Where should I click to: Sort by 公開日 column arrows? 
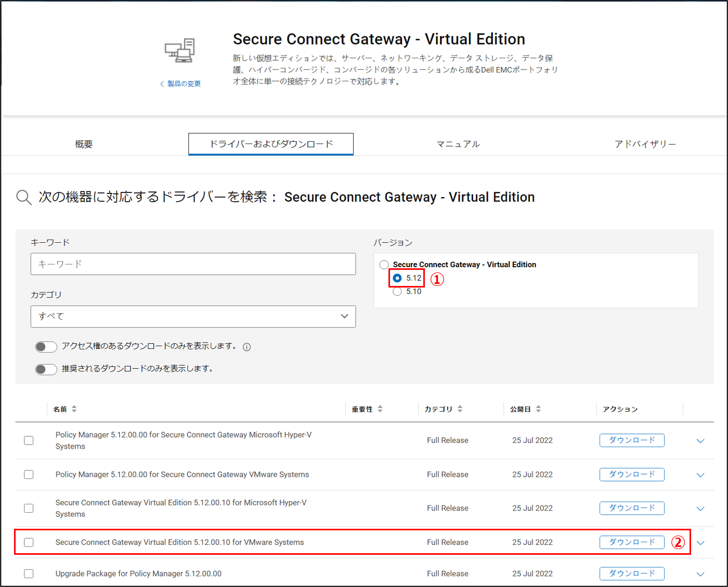[538, 409]
